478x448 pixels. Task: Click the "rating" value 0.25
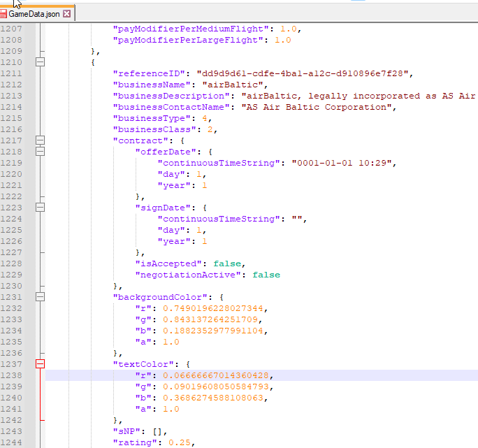pos(180,442)
